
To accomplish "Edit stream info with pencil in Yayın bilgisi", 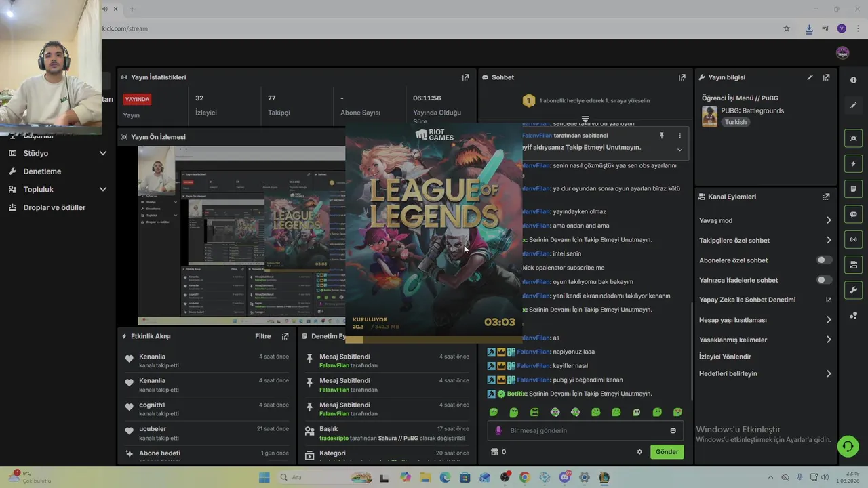I will pos(810,77).
